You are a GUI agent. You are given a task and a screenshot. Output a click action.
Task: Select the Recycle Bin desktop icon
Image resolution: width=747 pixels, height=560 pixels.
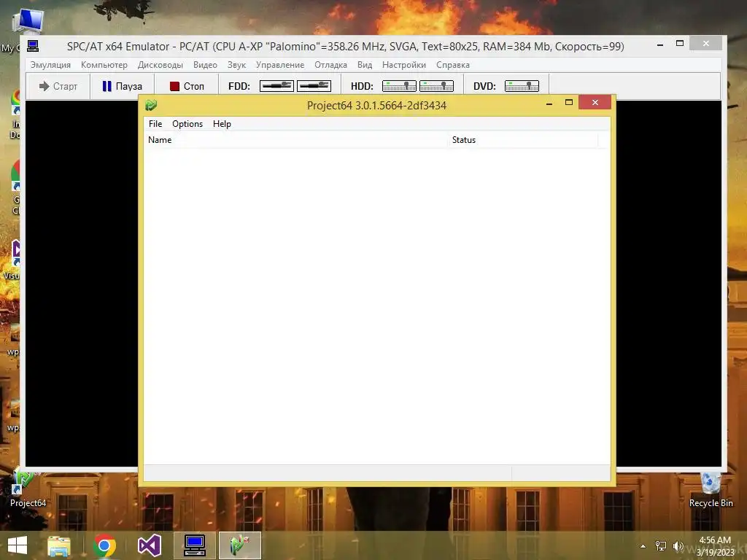(711, 489)
